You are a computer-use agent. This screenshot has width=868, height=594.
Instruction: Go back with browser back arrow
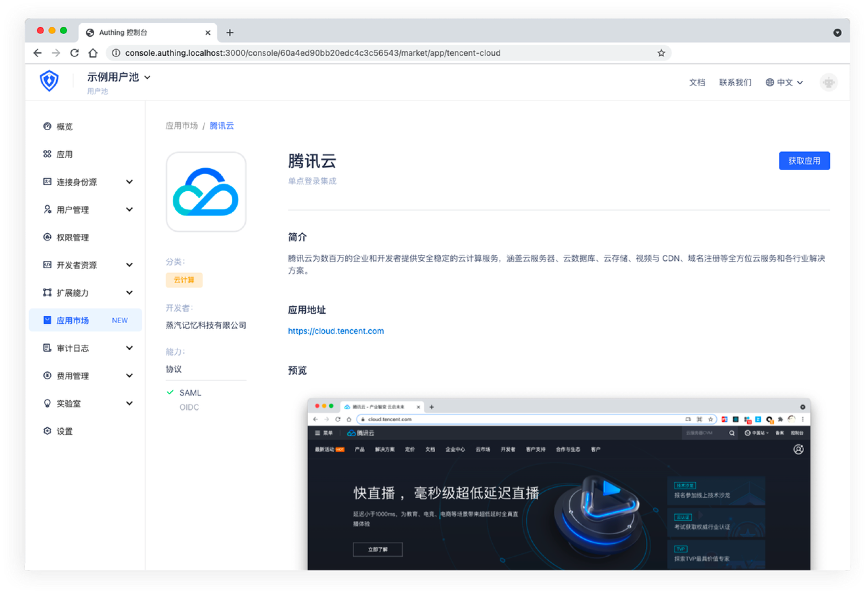[37, 53]
